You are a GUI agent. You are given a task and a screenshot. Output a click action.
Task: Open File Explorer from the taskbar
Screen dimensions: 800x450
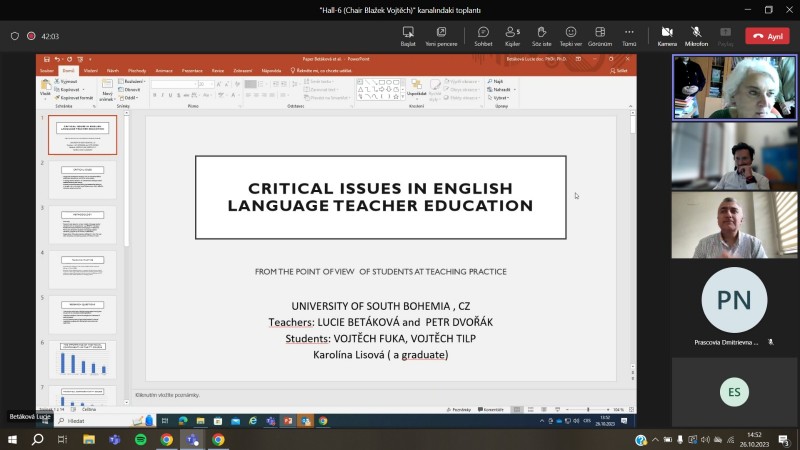[87, 440]
